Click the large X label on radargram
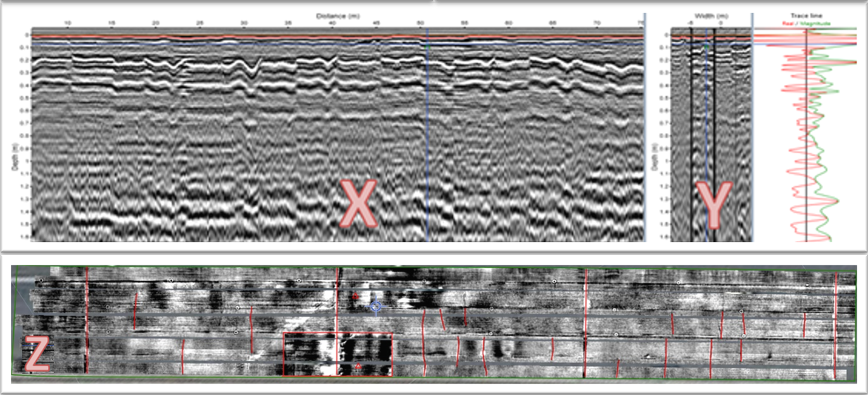This screenshot has width=868, height=395. (359, 204)
